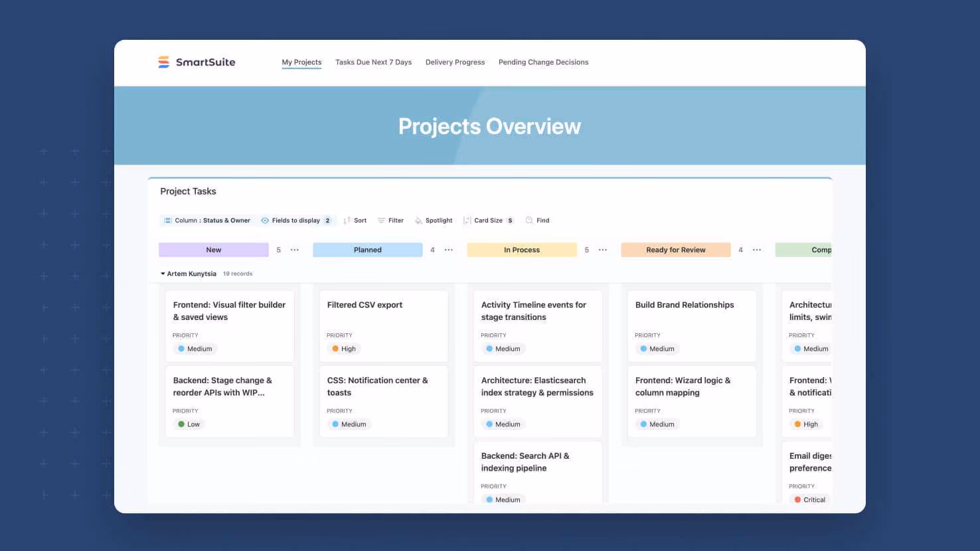
Task: Open Column: Status & Owner grouping option
Action: pos(206,220)
